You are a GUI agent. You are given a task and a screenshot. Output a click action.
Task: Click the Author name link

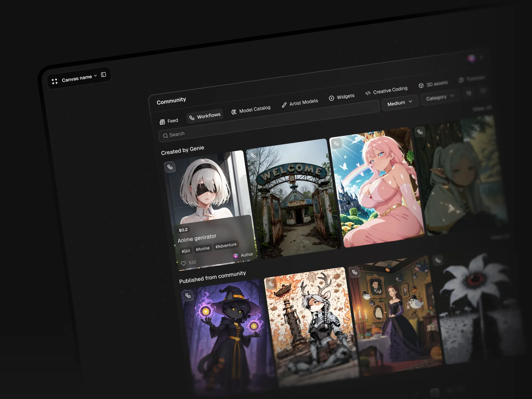247,255
